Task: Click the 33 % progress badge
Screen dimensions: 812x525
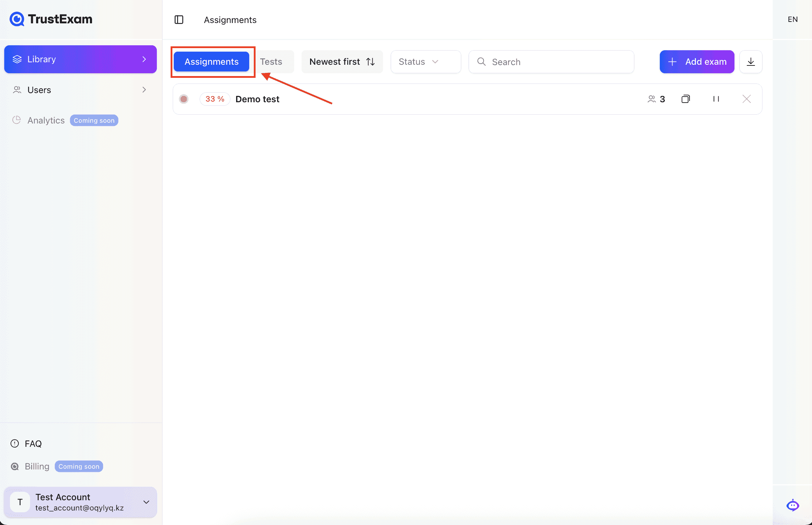Action: coord(215,99)
